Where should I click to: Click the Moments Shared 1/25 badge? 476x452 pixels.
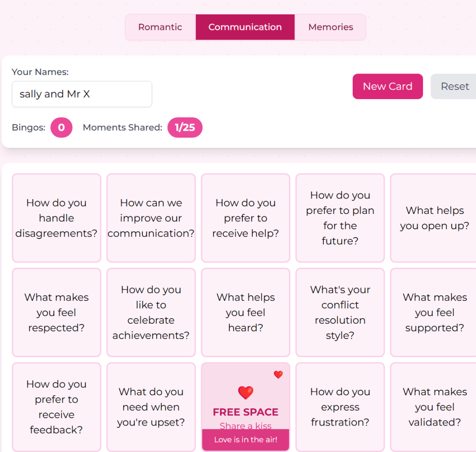pos(185,127)
